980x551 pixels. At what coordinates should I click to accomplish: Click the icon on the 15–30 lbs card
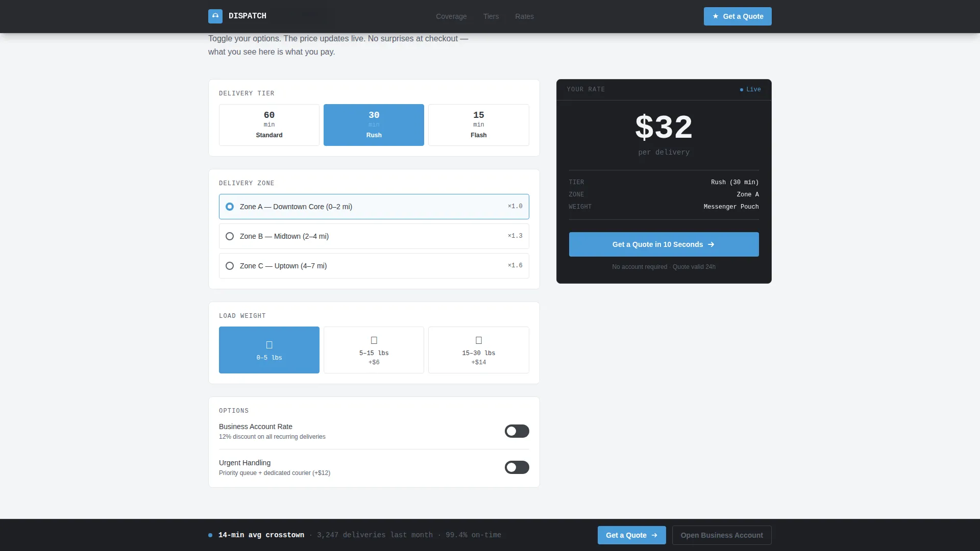pyautogui.click(x=479, y=340)
